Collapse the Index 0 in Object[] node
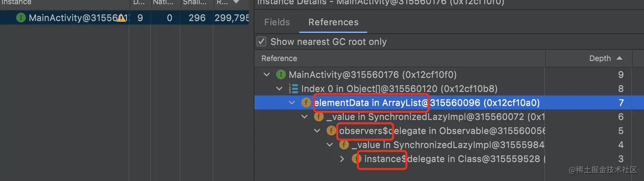 (279, 89)
